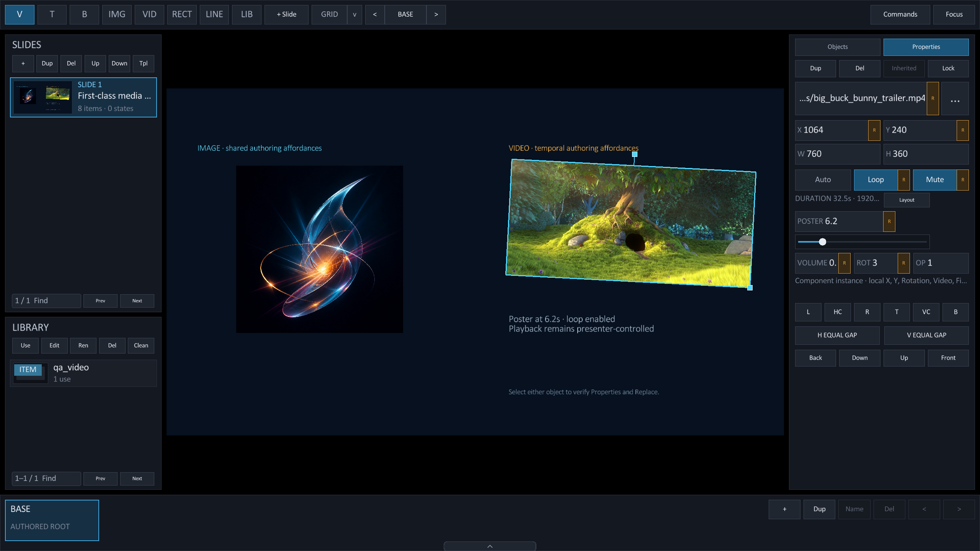
Task: Click Edit in Library panel
Action: (54, 346)
